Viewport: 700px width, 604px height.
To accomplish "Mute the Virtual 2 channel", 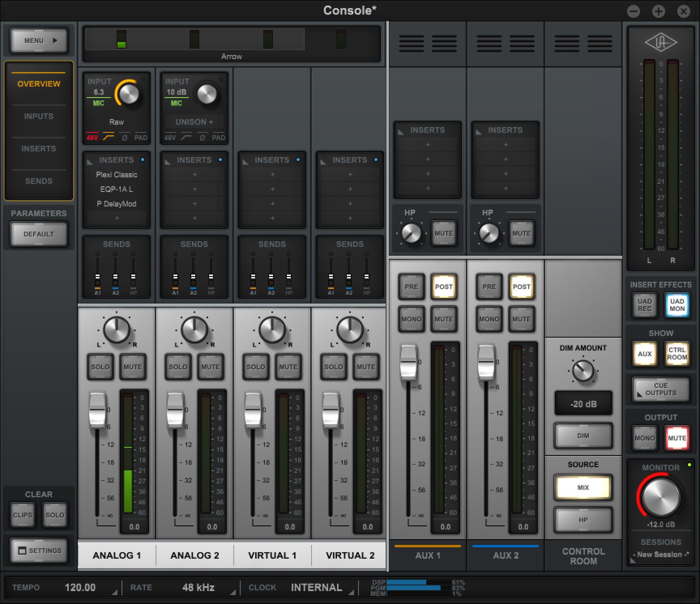I will pos(366,367).
